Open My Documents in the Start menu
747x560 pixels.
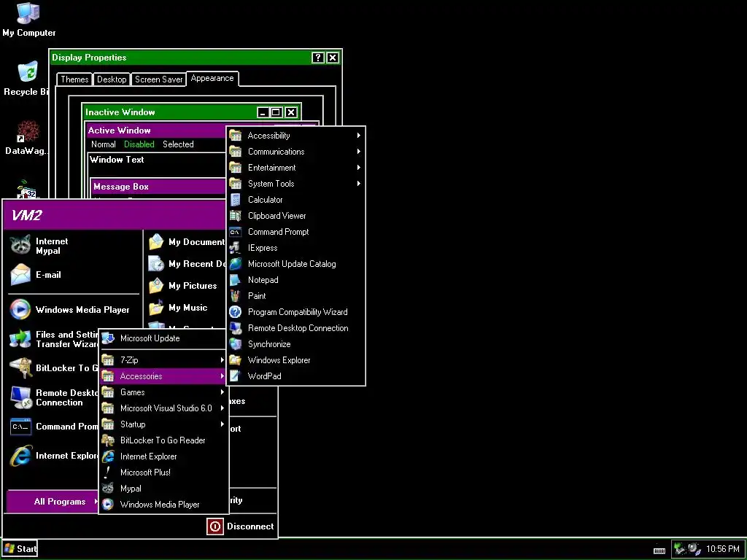pyautogui.click(x=187, y=242)
